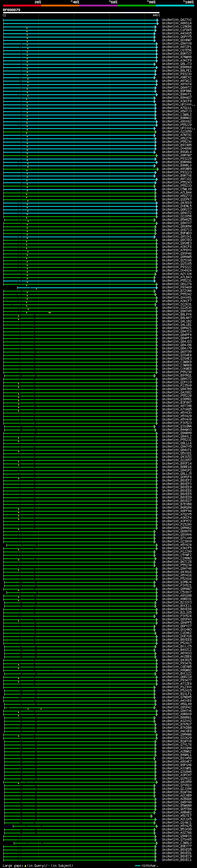
Task: Select hit label UniRef100_A5ATJ3
Action: point(177,111)
